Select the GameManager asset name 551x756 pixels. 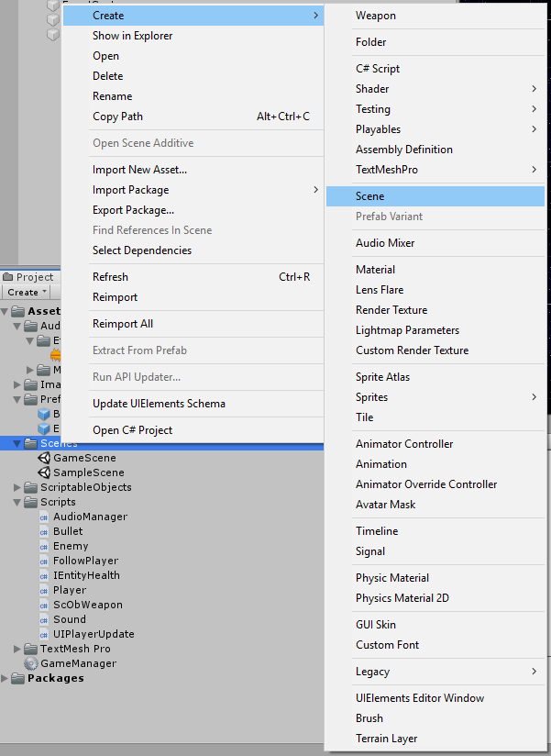point(79,663)
